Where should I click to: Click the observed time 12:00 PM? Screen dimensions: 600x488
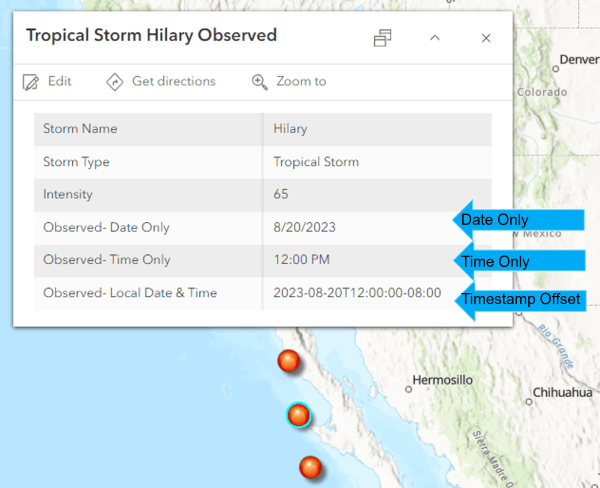pos(301,260)
